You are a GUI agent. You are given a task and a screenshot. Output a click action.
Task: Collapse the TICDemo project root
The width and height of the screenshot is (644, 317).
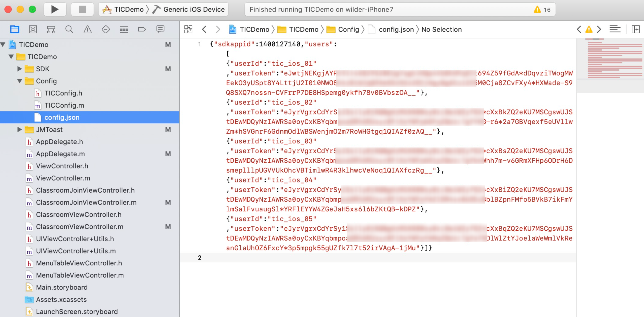click(x=3, y=45)
